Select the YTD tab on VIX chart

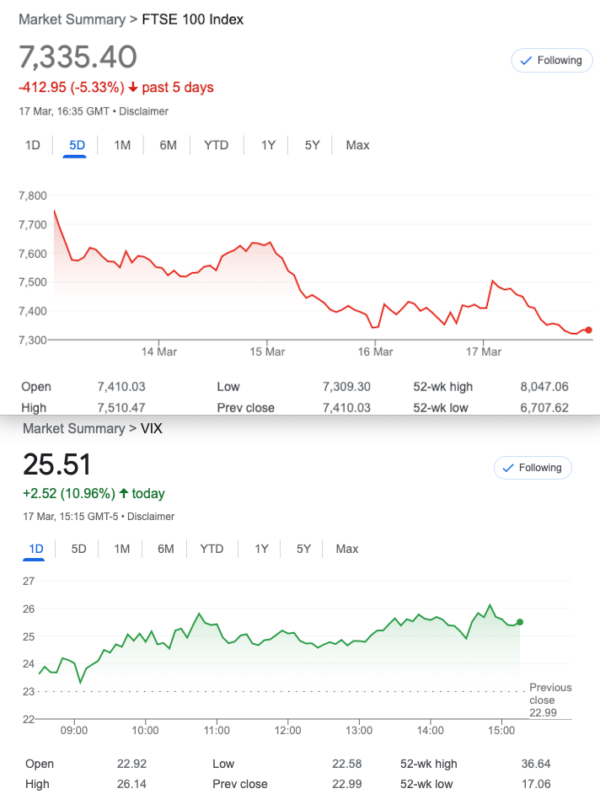click(x=212, y=549)
